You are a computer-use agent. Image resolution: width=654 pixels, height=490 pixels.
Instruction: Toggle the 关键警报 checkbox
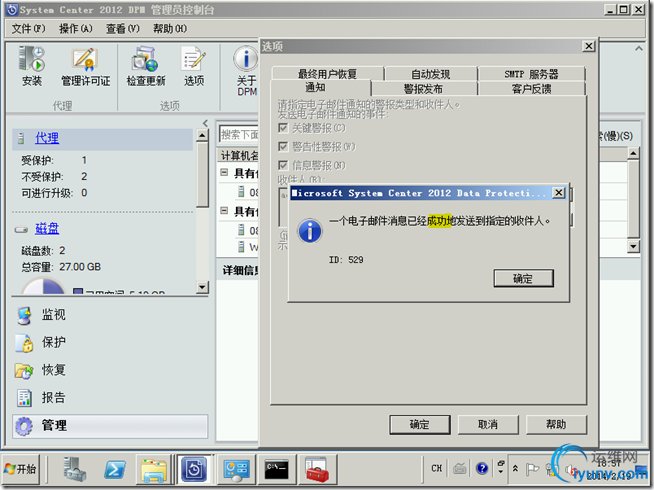pyautogui.click(x=283, y=128)
